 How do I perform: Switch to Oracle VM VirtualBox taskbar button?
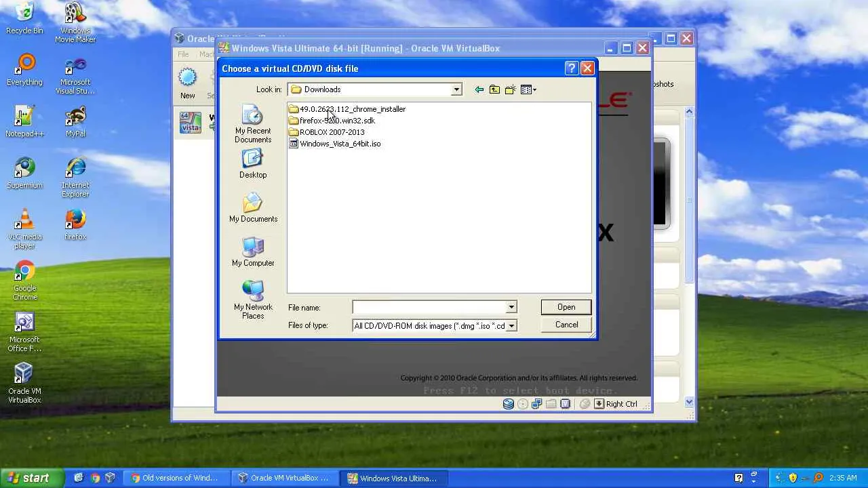(x=285, y=478)
